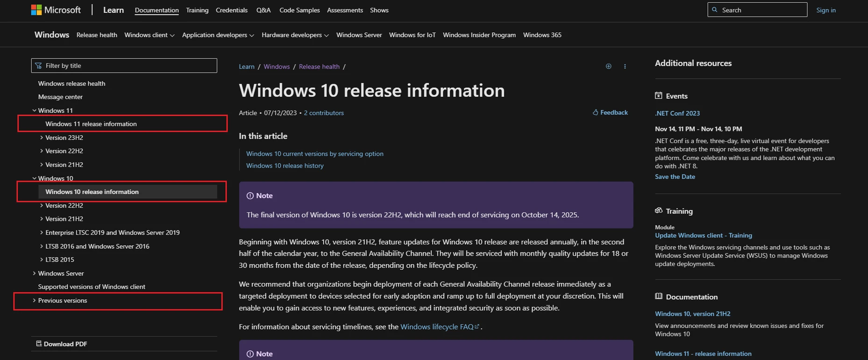Open the Credentials menu item

point(232,10)
